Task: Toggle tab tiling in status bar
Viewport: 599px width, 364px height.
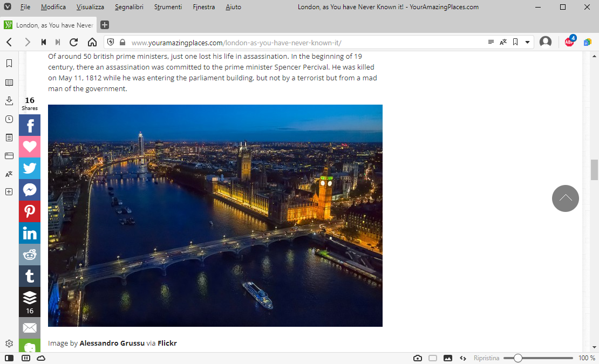Action: 25,358
